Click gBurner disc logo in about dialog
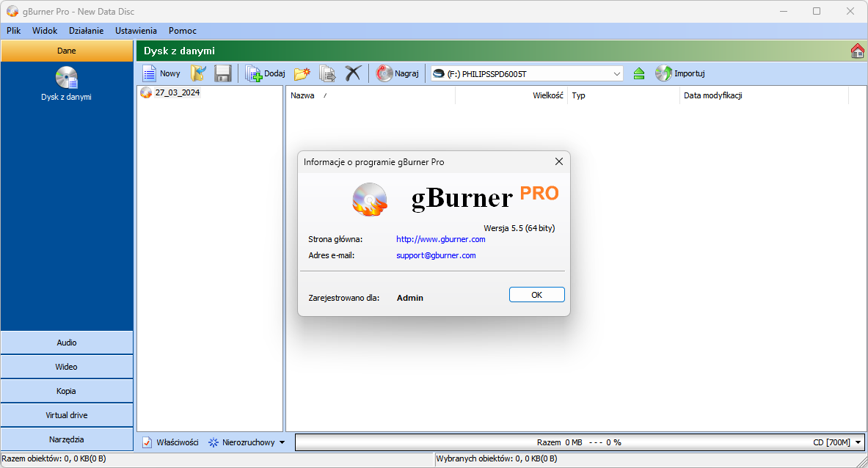 (x=370, y=199)
